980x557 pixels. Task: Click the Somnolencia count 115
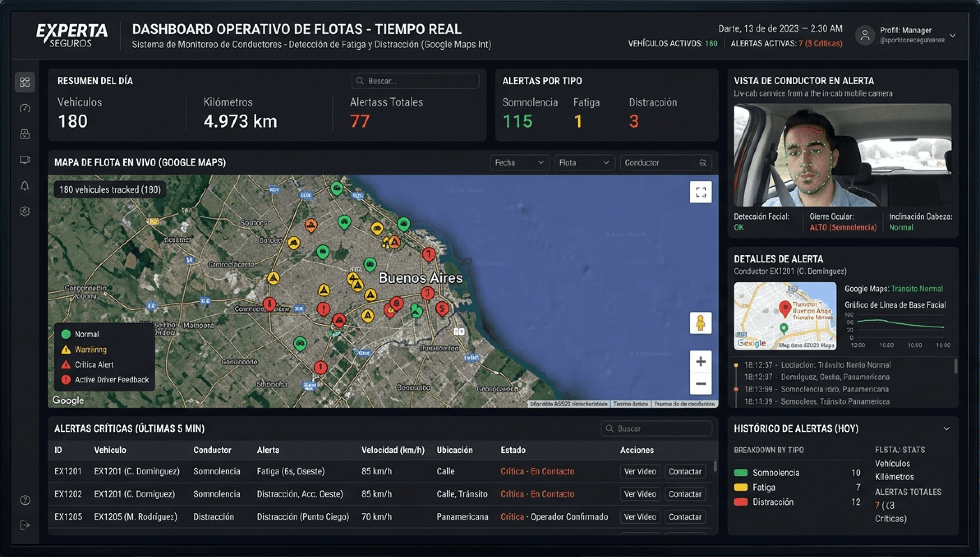(518, 121)
